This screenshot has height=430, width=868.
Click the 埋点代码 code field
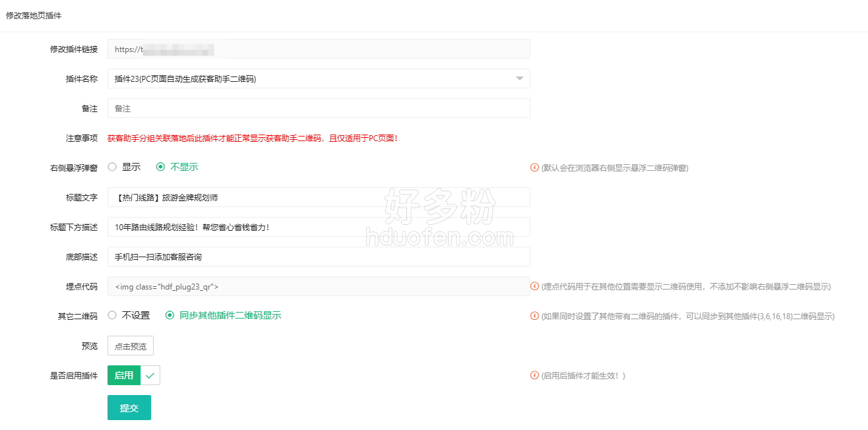[319, 286]
